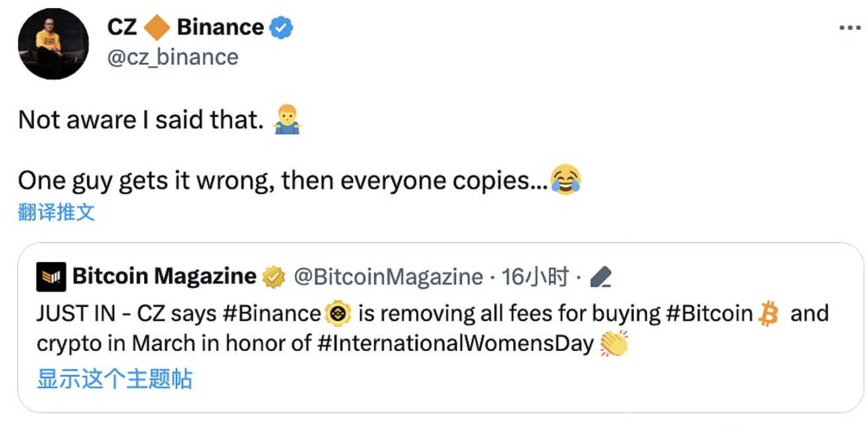868x426 pixels.
Task: Click CZ's profile avatar
Action: coord(53,43)
